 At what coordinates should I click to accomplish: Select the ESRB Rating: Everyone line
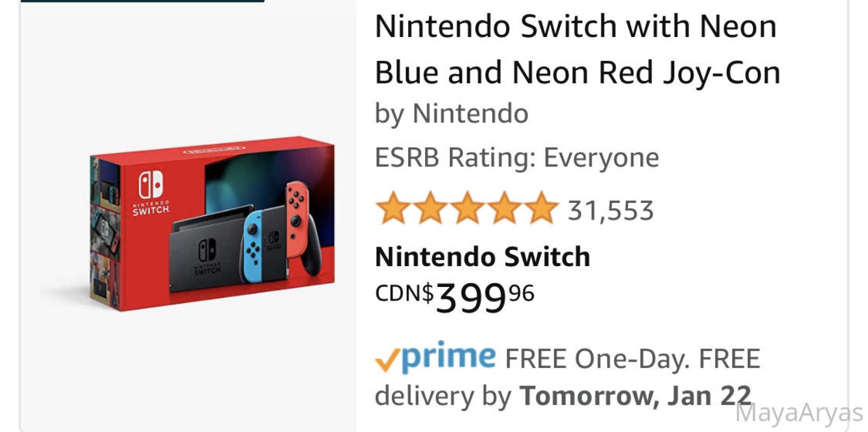coord(516,158)
